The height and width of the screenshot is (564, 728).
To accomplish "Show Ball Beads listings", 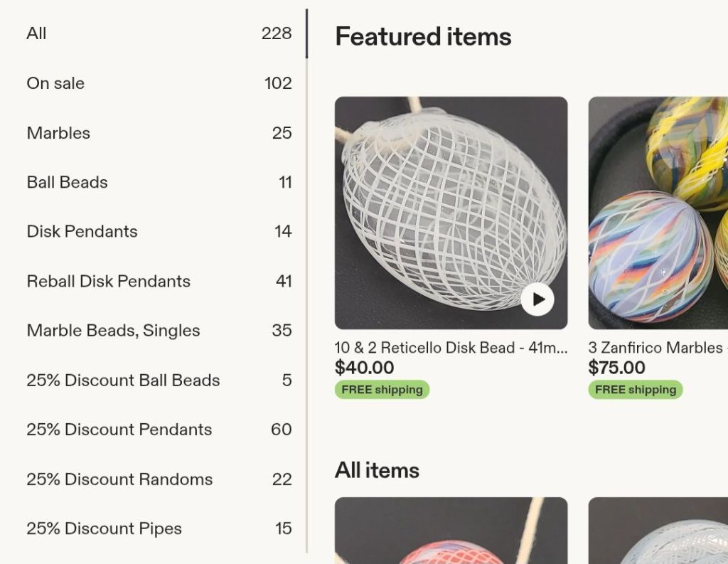I will click(x=159, y=182).
